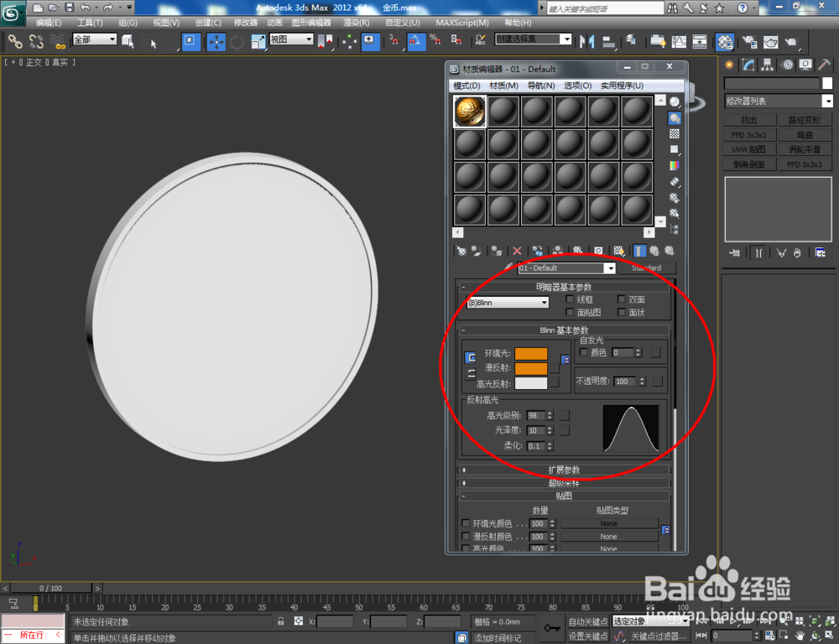Open the Create panel in command panel
Screen dimensions: 839x644
[x=729, y=64]
